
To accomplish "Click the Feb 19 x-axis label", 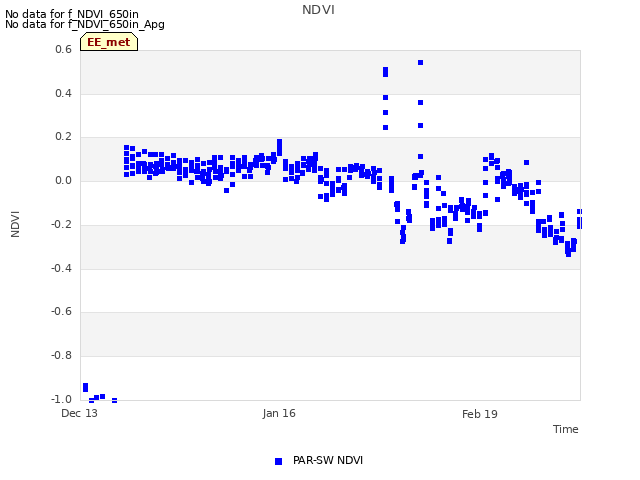I will (x=480, y=414).
